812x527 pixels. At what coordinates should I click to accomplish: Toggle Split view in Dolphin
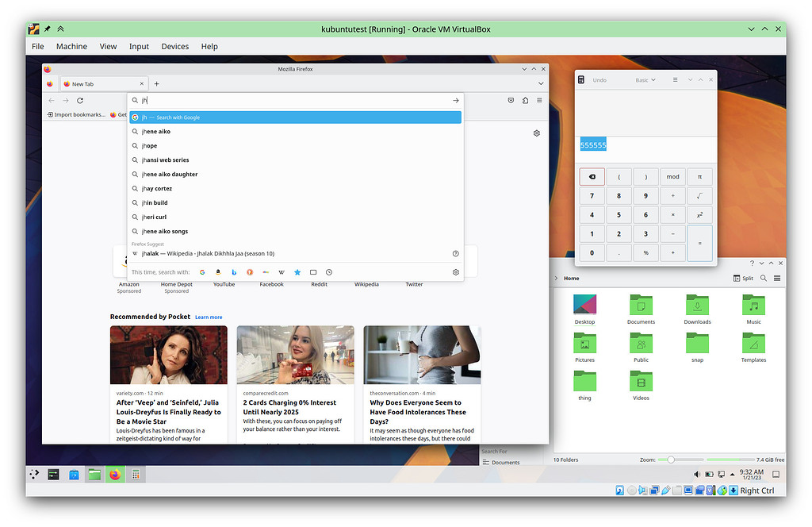click(x=741, y=278)
